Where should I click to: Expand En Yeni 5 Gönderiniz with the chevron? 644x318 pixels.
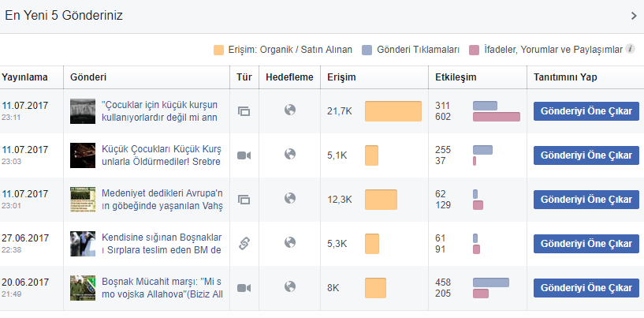coord(634,16)
